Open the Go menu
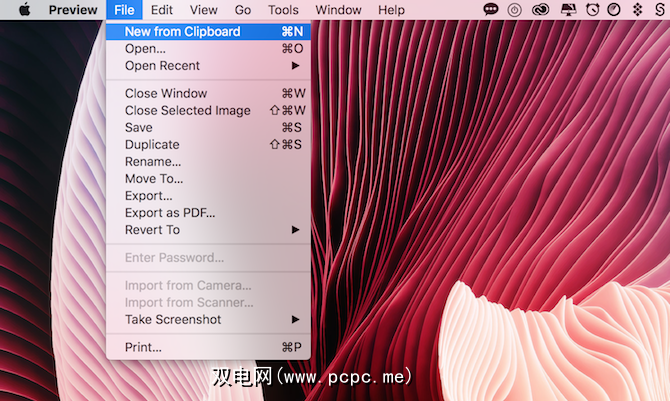670x401 pixels. pyautogui.click(x=243, y=9)
